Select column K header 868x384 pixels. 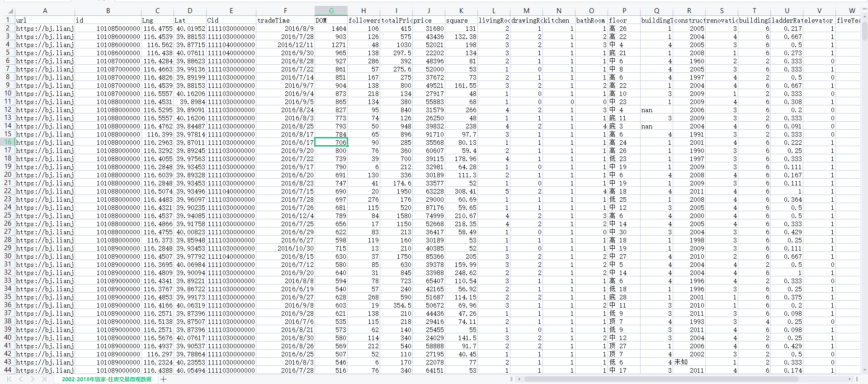[461, 11]
